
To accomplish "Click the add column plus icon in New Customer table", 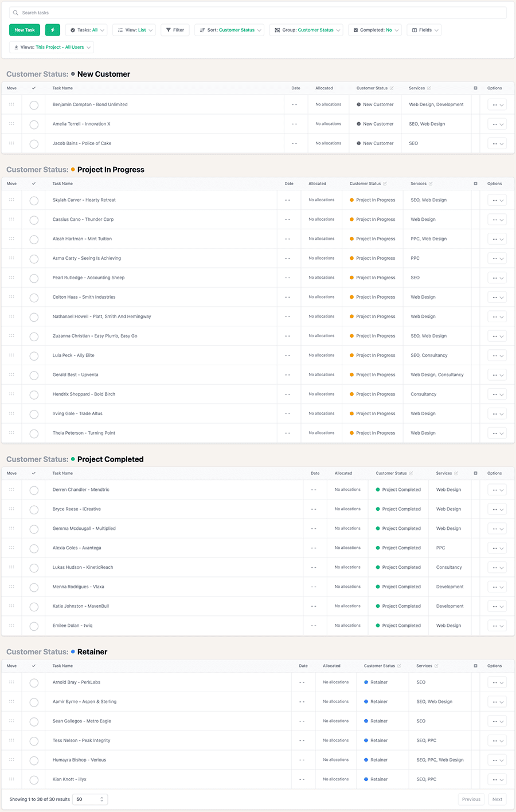I will (x=475, y=88).
